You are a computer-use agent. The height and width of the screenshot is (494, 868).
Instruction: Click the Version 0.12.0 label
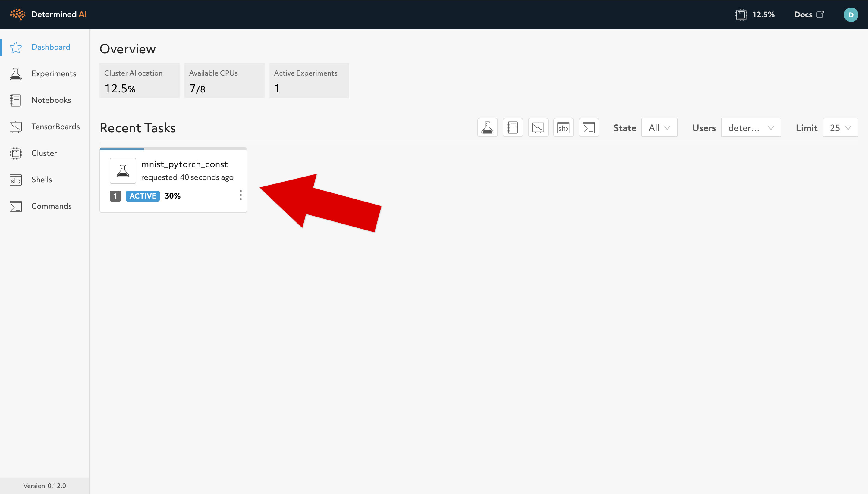(45, 486)
